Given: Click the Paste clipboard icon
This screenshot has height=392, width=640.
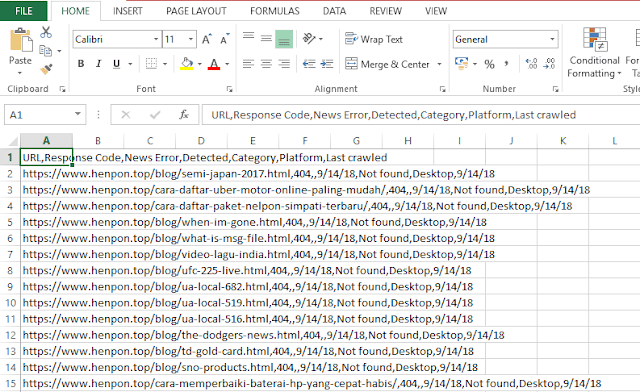Looking at the screenshot, I should click(21, 40).
